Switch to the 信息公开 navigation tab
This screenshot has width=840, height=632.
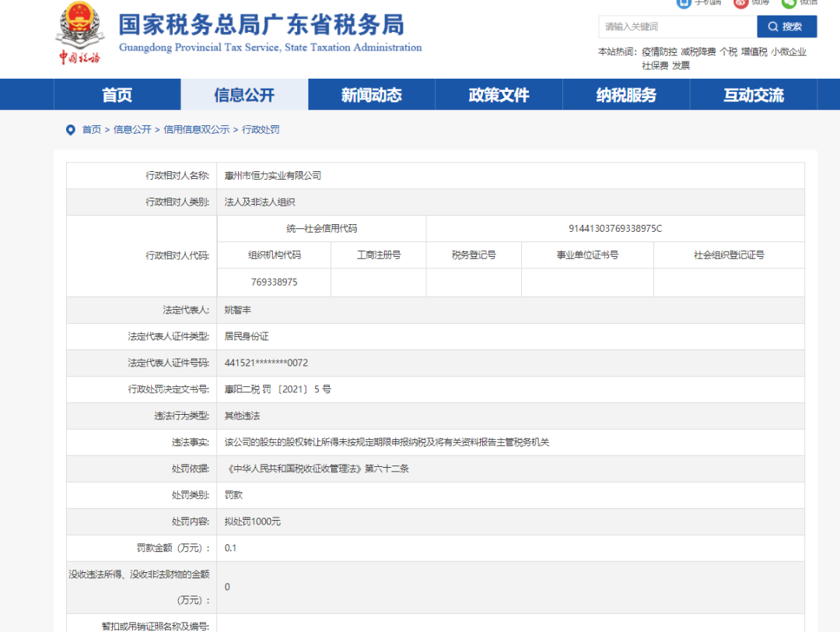[243, 94]
